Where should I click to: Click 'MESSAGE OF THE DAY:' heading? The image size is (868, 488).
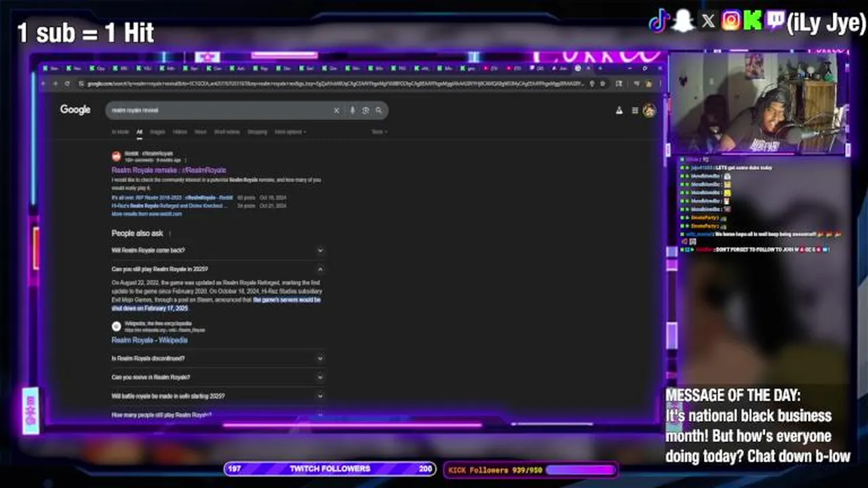(x=733, y=395)
